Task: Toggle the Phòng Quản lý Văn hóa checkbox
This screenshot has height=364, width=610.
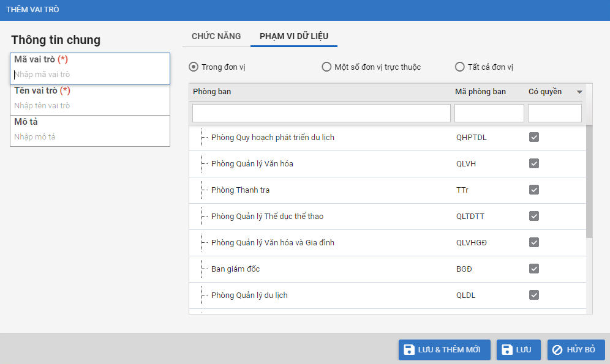Action: (534, 164)
